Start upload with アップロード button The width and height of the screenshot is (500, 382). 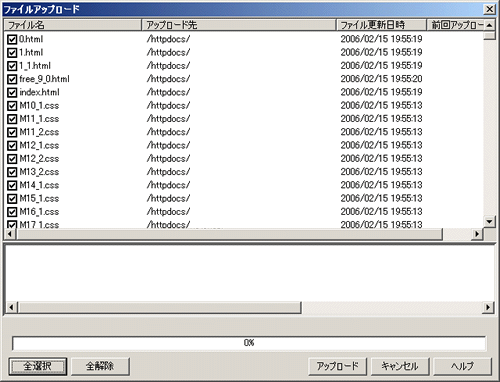click(x=337, y=366)
